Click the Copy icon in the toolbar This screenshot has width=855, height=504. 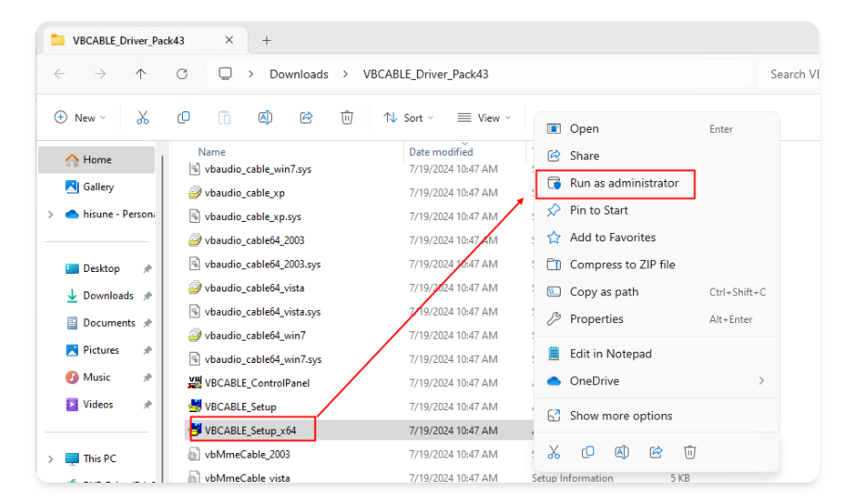(183, 117)
